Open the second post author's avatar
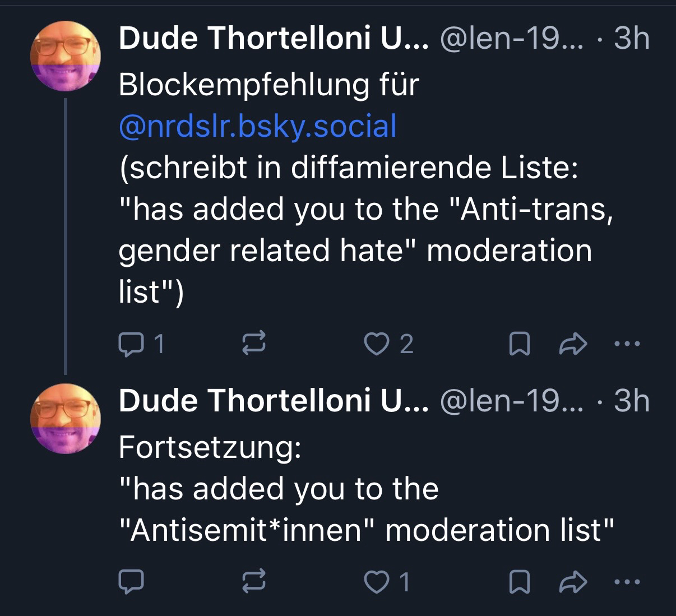This screenshot has height=616, width=676. [x=65, y=418]
